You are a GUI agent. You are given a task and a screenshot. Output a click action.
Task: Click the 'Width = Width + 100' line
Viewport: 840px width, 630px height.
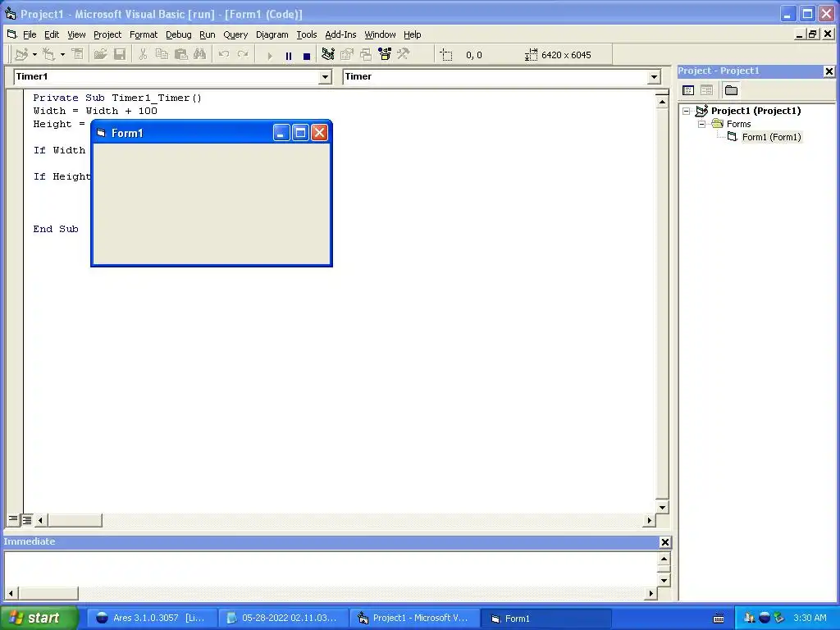[x=95, y=111]
